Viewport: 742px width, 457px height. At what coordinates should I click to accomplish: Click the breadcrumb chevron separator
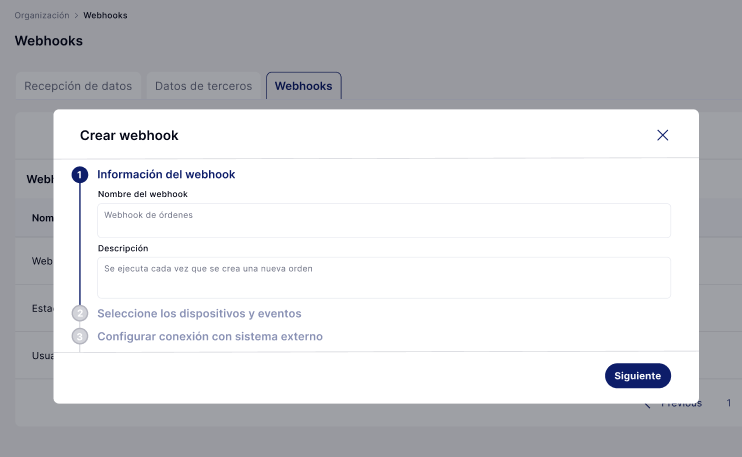[76, 16]
